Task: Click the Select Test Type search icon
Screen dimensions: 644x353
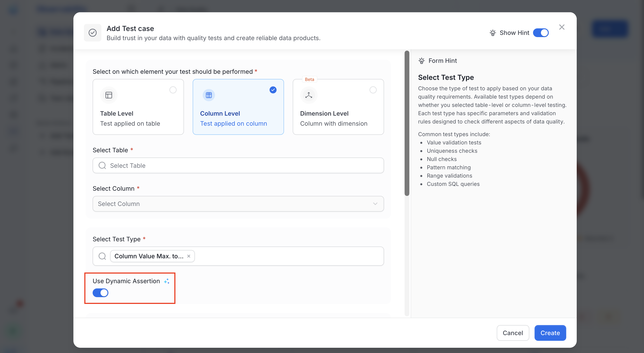Action: 102,256
